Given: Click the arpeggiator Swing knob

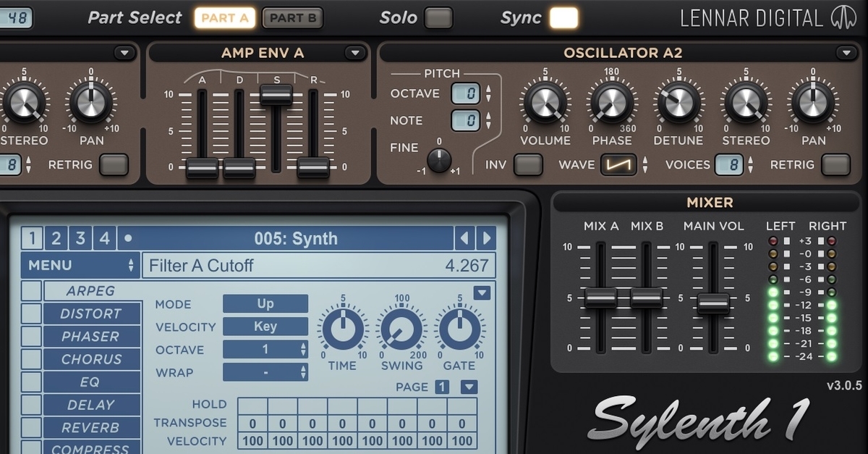Looking at the screenshot, I should 401,329.
